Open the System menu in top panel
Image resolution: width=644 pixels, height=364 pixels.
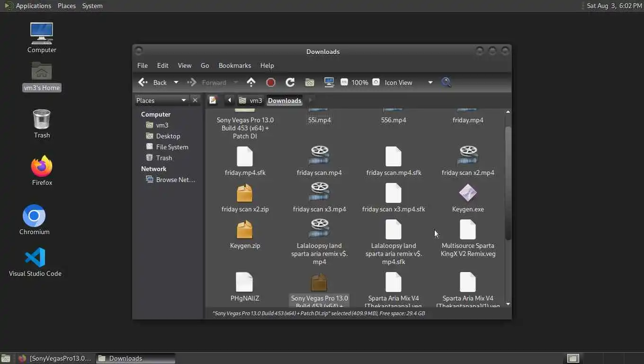pos(92,6)
